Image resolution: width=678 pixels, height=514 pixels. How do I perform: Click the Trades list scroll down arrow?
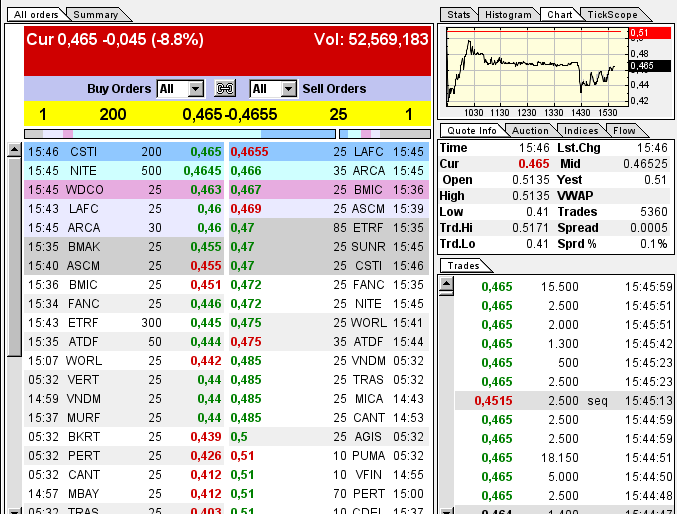click(446, 511)
